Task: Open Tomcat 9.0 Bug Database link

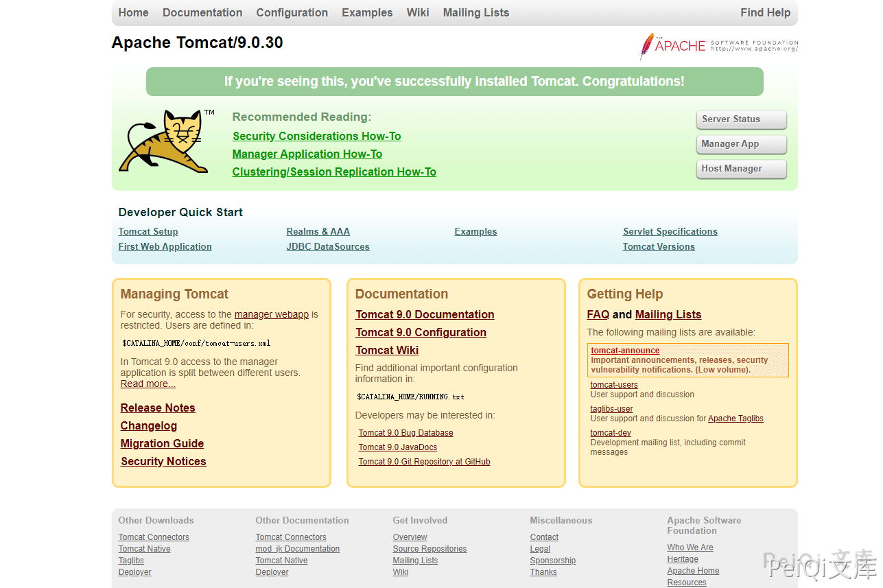Action: point(405,433)
